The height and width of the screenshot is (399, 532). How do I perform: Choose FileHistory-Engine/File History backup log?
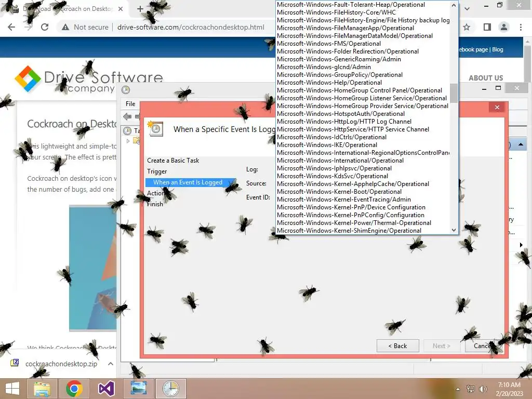click(363, 20)
